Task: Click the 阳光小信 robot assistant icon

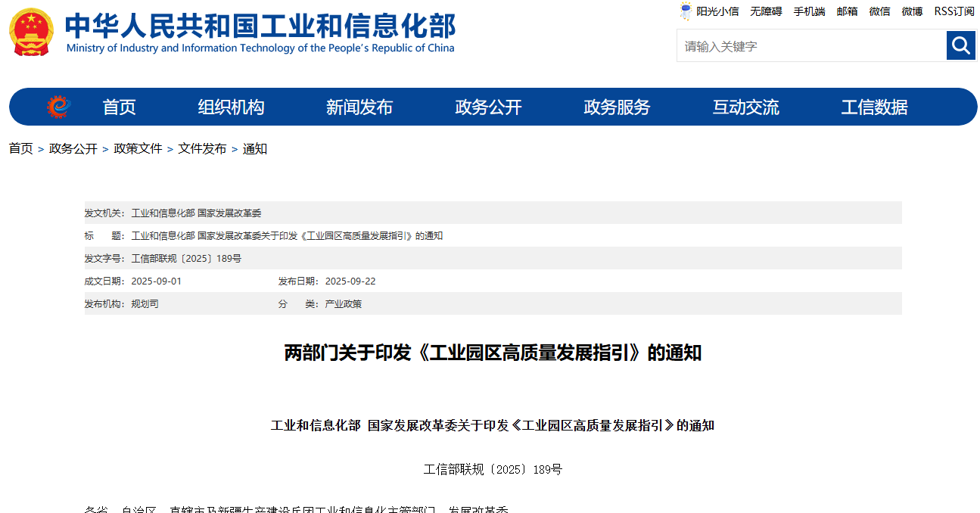Action: (685, 11)
